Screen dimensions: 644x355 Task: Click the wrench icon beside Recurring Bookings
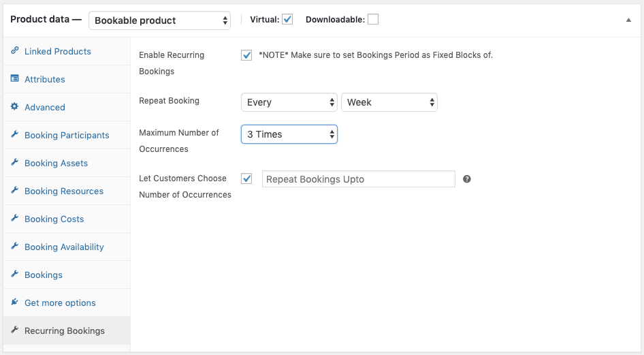point(15,330)
